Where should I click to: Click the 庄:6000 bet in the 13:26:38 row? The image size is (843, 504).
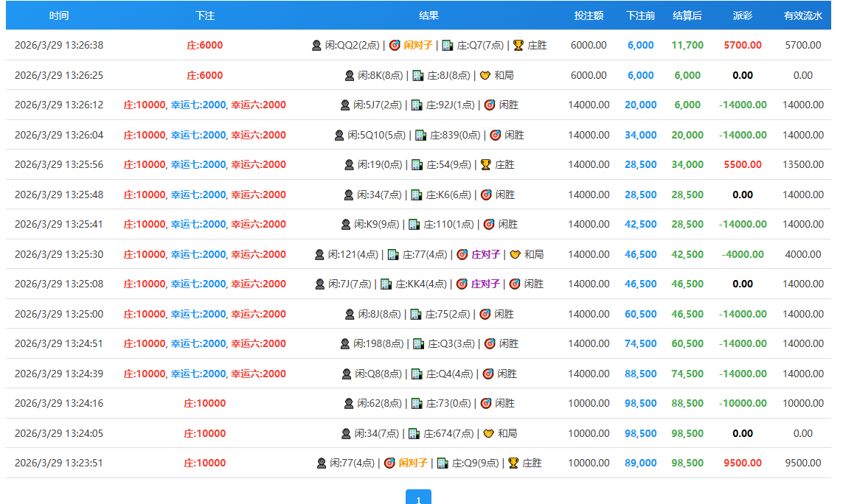[205, 45]
